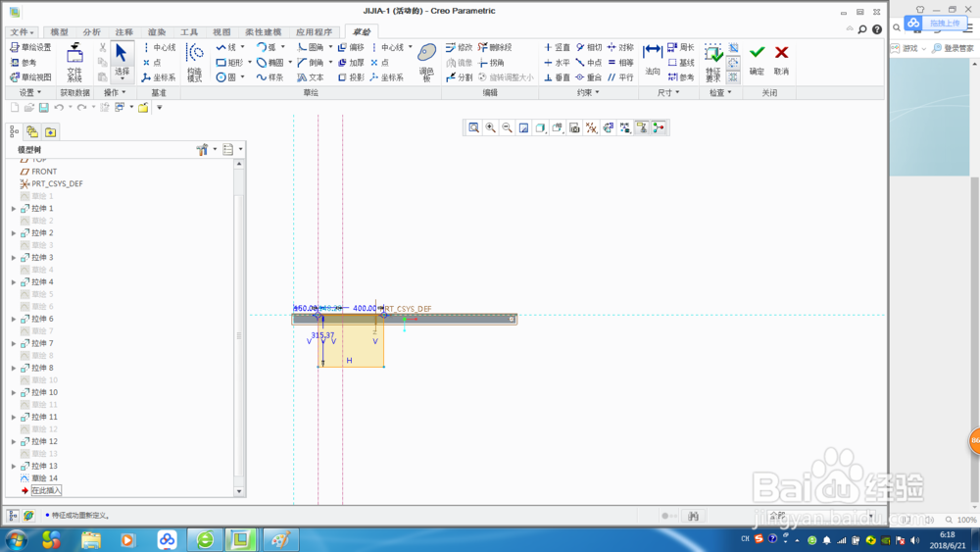Select the Ellipse sketch tool
The height and width of the screenshot is (552, 980).
coord(270,63)
